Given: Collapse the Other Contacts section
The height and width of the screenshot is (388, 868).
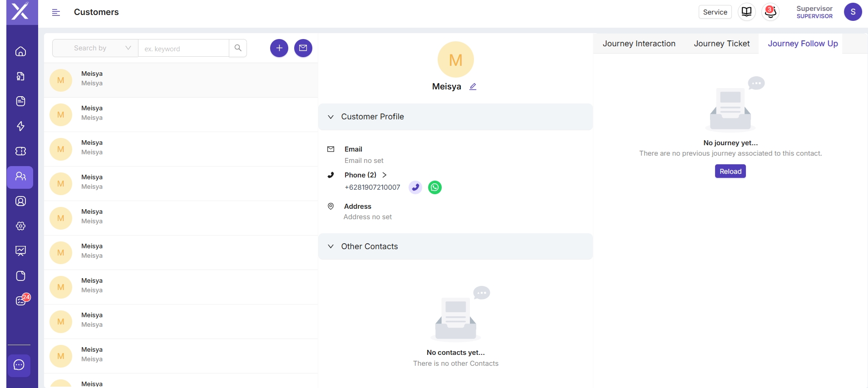Looking at the screenshot, I should [331, 246].
